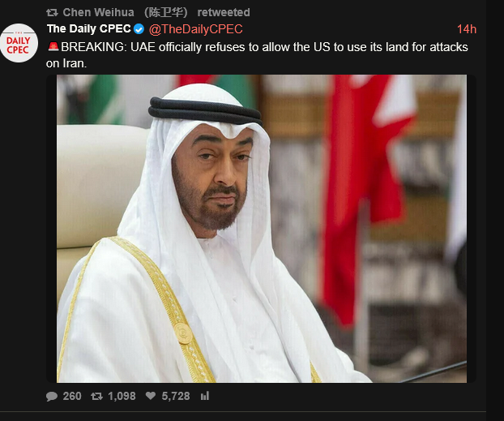This screenshot has height=421, width=504.
Task: Click the reply speech bubble icon
Action: coord(52,396)
